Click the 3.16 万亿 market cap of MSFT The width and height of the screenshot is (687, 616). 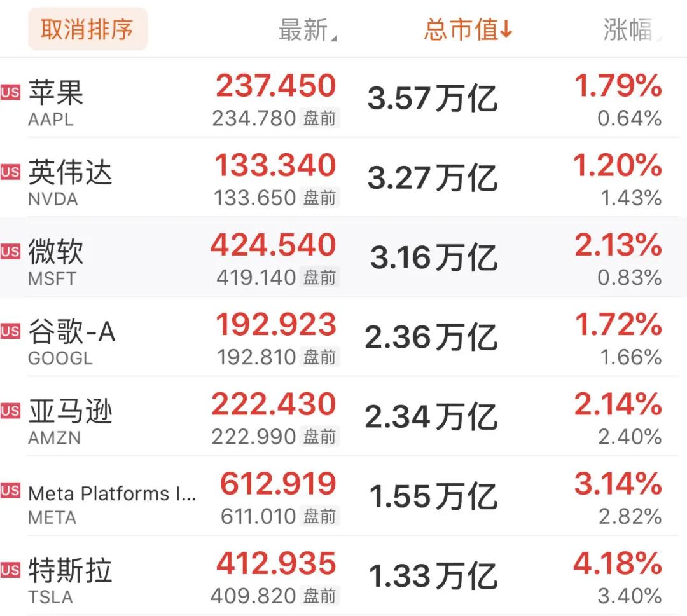[433, 257]
